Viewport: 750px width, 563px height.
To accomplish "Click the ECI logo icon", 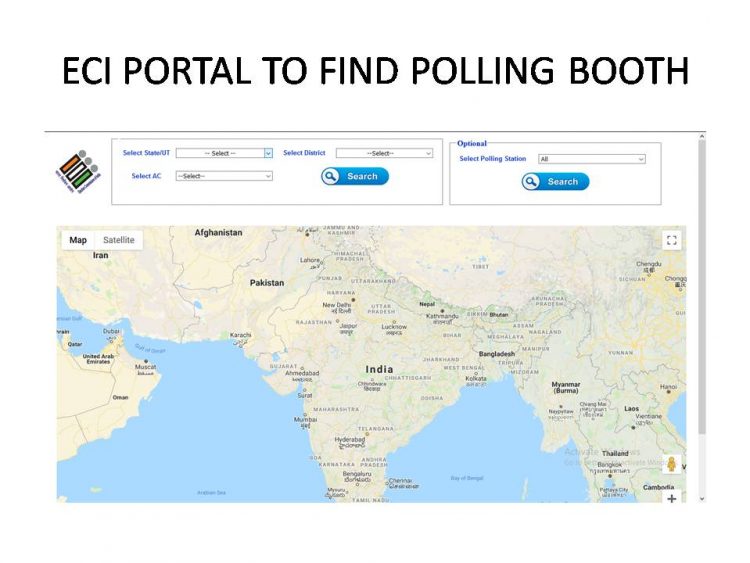I will (x=78, y=172).
